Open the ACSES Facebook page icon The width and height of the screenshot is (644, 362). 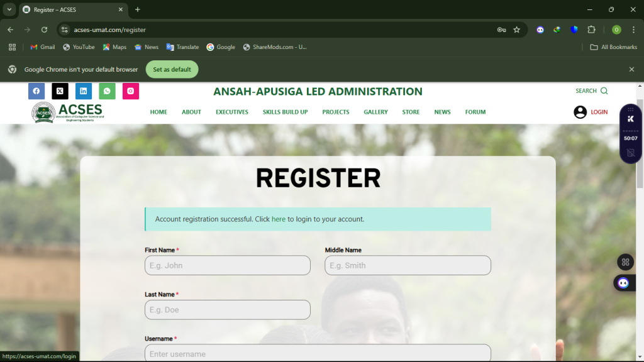tap(36, 91)
